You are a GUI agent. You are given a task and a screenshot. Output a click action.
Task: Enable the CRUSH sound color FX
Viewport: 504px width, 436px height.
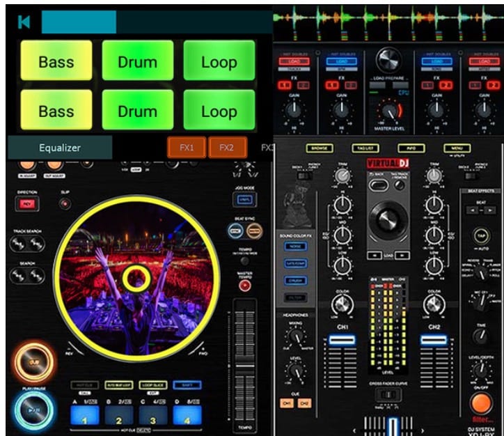tap(295, 281)
